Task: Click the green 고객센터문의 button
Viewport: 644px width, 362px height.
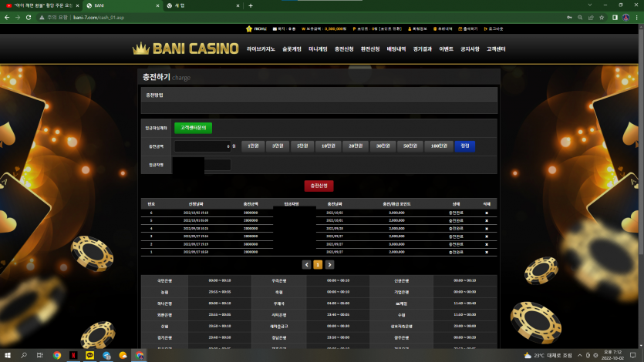Action: click(x=193, y=128)
